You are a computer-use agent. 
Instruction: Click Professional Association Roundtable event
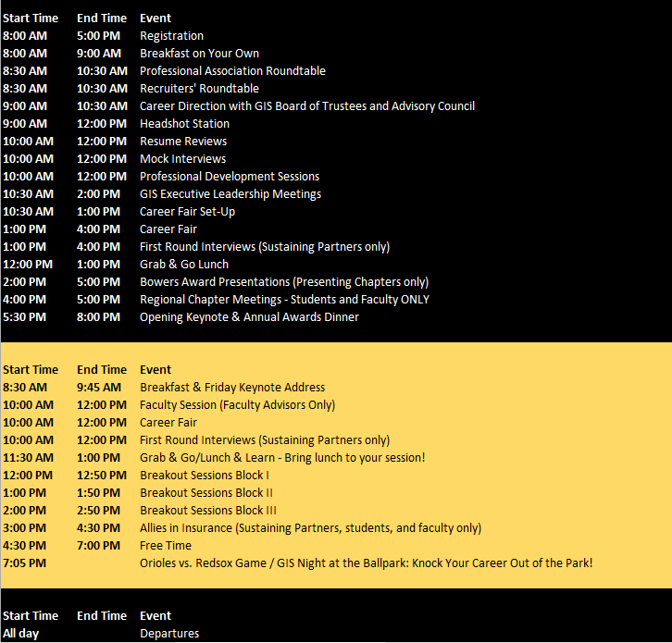(232, 71)
